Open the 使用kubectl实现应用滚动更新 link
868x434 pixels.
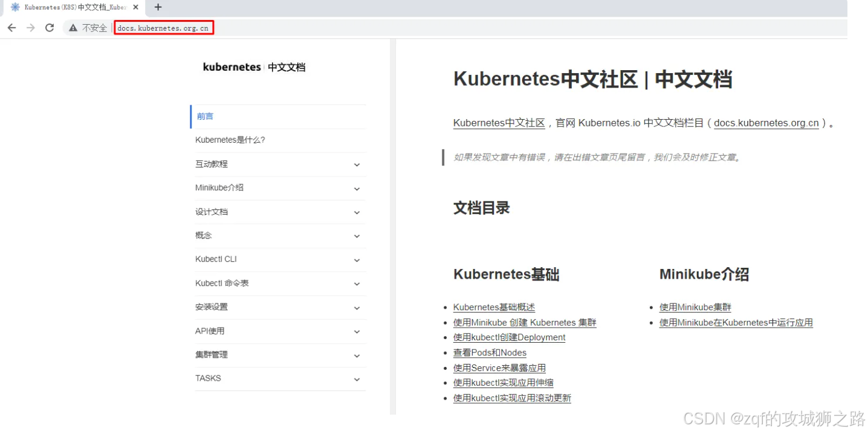(x=512, y=398)
